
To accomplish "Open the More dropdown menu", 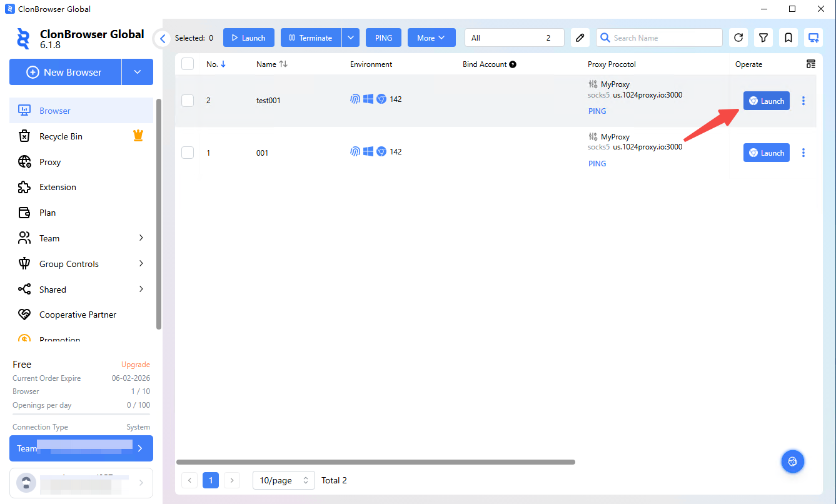I will (x=431, y=38).
